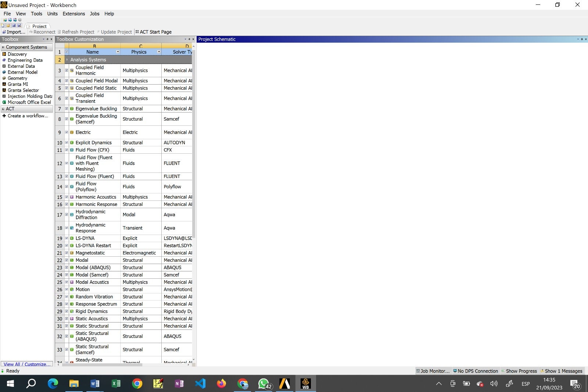The width and height of the screenshot is (588, 392).
Task: Toggle the header select-all checkbox
Action: click(x=67, y=52)
